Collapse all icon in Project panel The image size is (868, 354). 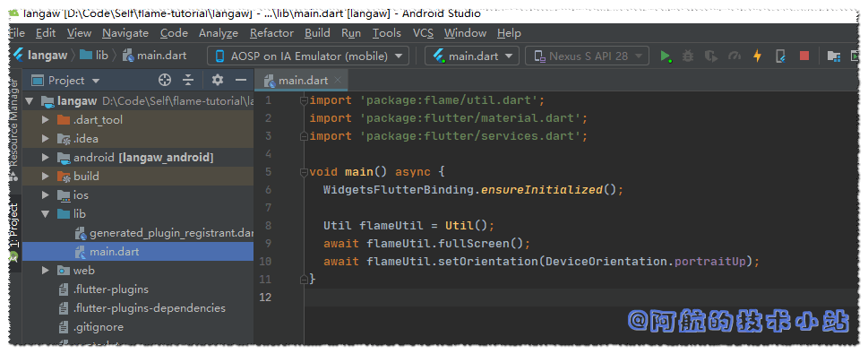189,81
